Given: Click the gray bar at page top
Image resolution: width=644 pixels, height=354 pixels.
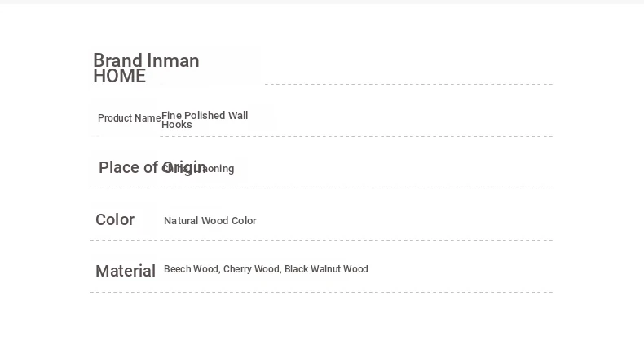Looking at the screenshot, I should point(322,2).
